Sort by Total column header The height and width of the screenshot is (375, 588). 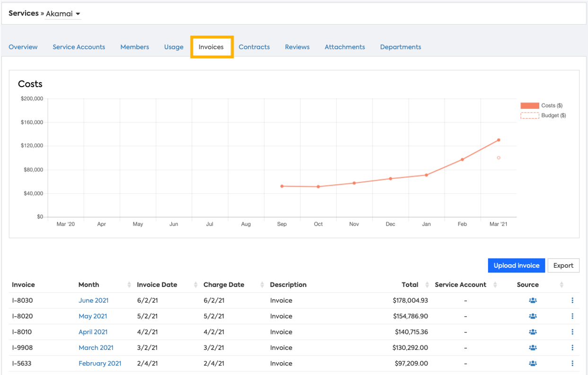click(410, 285)
